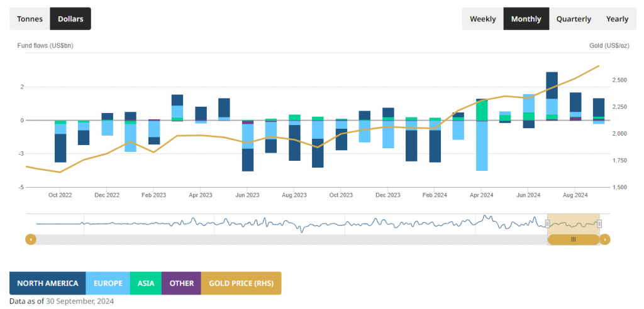Select the Dollars unit button

pyautogui.click(x=70, y=19)
